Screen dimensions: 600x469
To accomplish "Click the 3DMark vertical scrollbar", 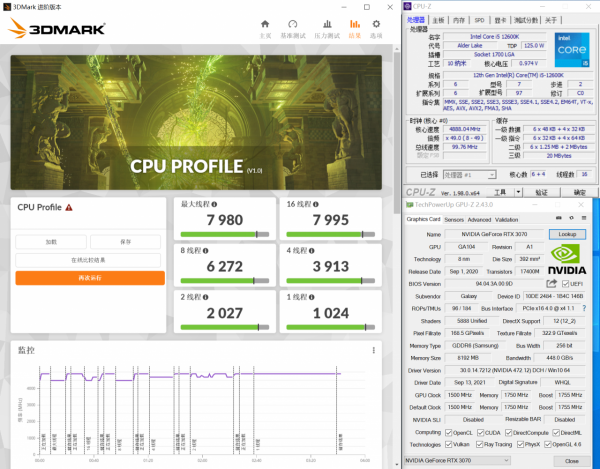I will [397, 134].
